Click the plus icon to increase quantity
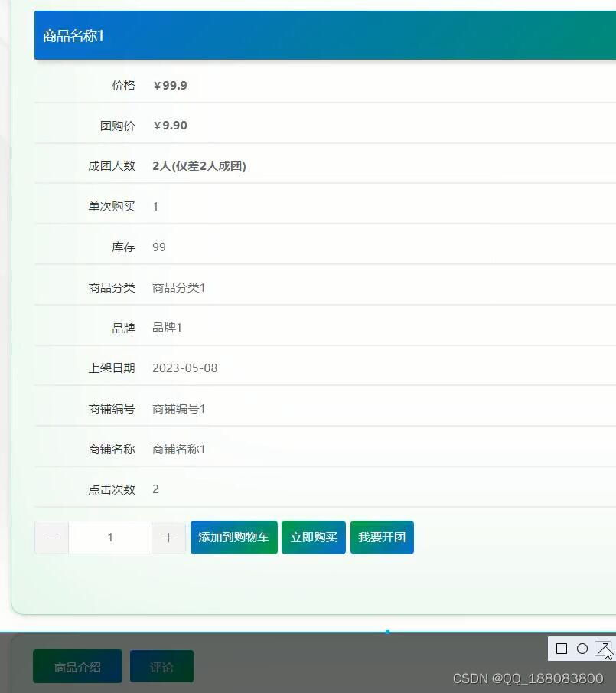This screenshot has width=616, height=693. [168, 538]
